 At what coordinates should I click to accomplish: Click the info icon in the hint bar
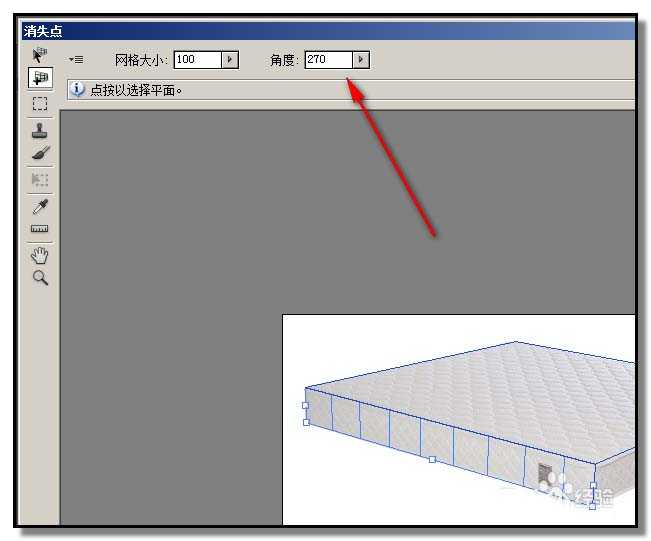(x=77, y=89)
